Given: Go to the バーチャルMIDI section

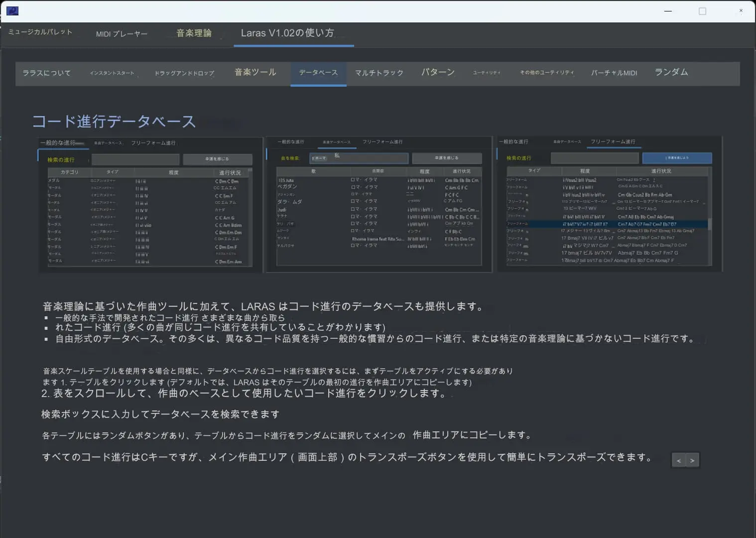Looking at the screenshot, I should click(x=614, y=73).
